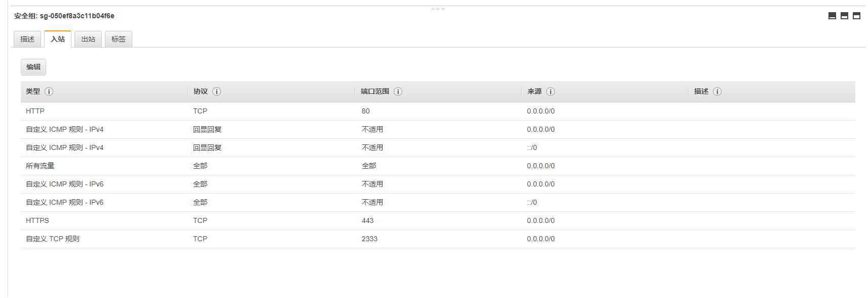Click the 编辑 button

33,67
